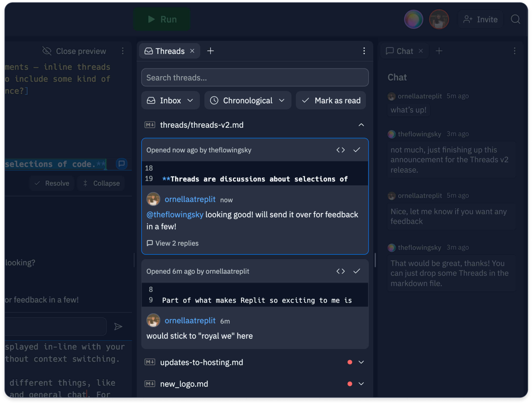Open the Chat pane three-dot menu
This screenshot has height=404, width=532.
point(514,51)
